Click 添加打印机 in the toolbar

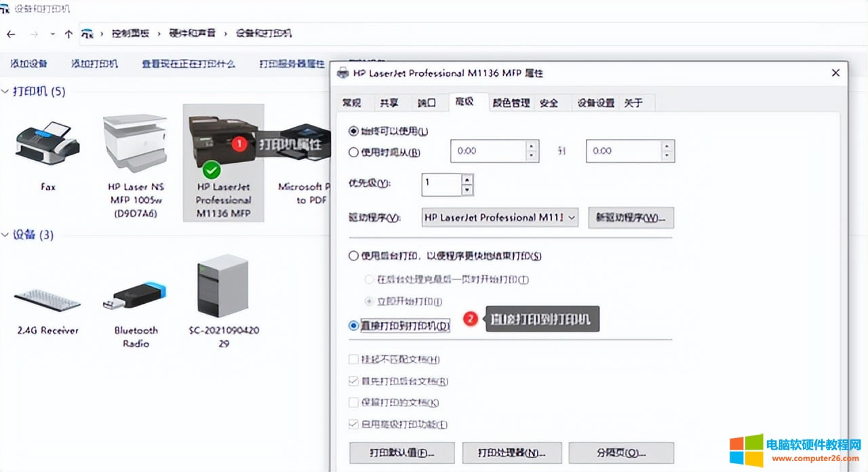click(94, 64)
